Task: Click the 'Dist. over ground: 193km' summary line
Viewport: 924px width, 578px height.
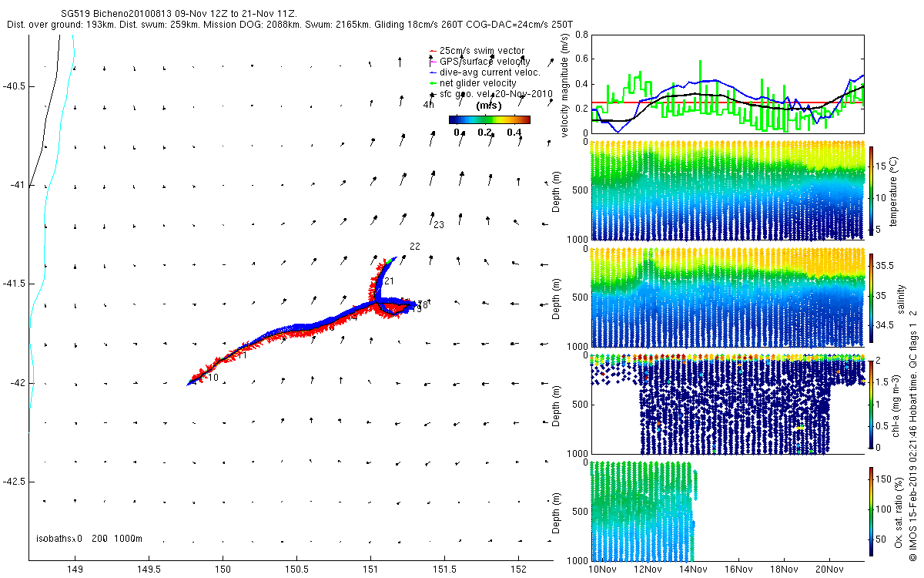Action: (x=290, y=25)
